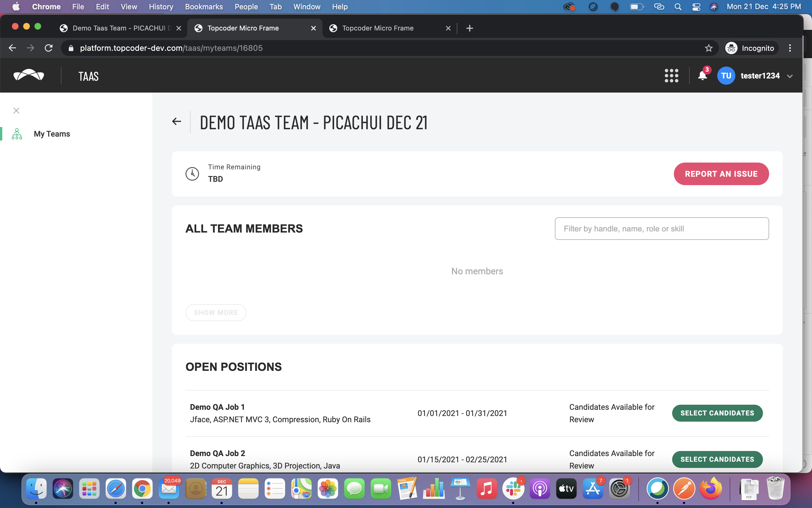Viewport: 812px width, 508px height.
Task: Open Calendar showing DEC 21 in dock
Action: pyautogui.click(x=222, y=489)
